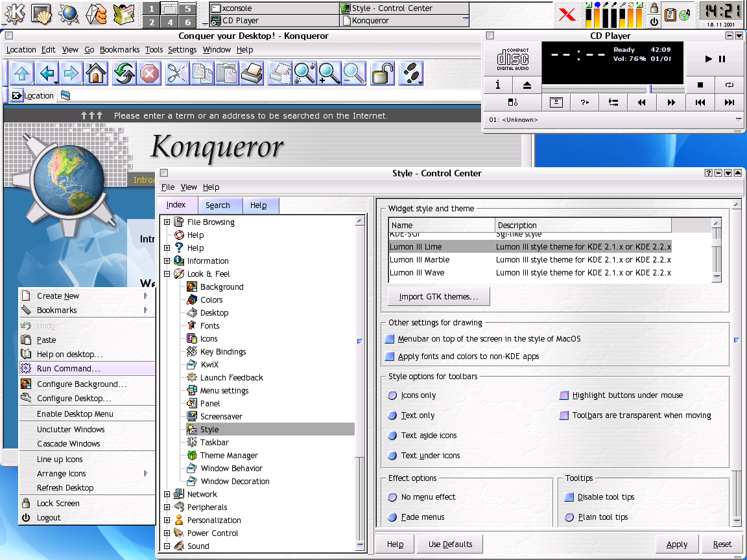Click the Copy icon in Konqueror toolbar

(x=202, y=73)
